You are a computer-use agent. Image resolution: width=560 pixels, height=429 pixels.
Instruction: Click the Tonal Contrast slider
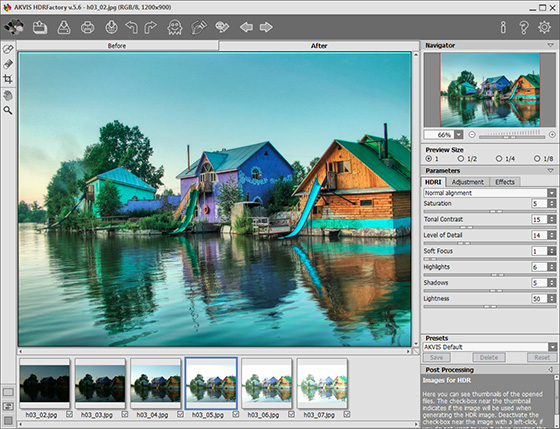(490, 227)
